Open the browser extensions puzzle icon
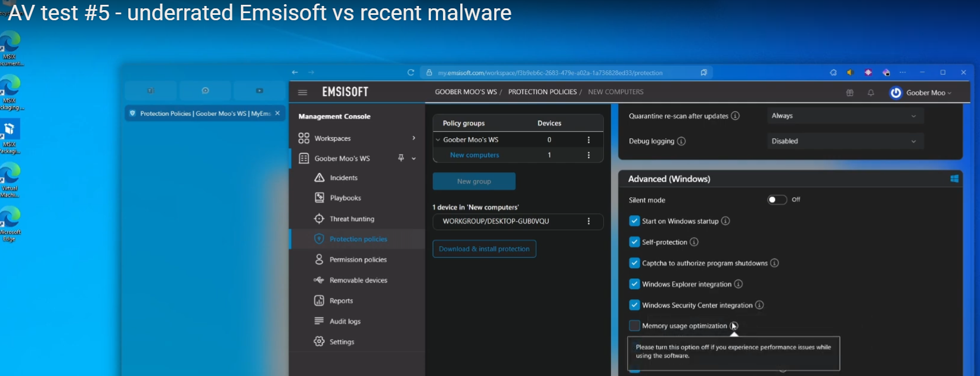 click(833, 72)
